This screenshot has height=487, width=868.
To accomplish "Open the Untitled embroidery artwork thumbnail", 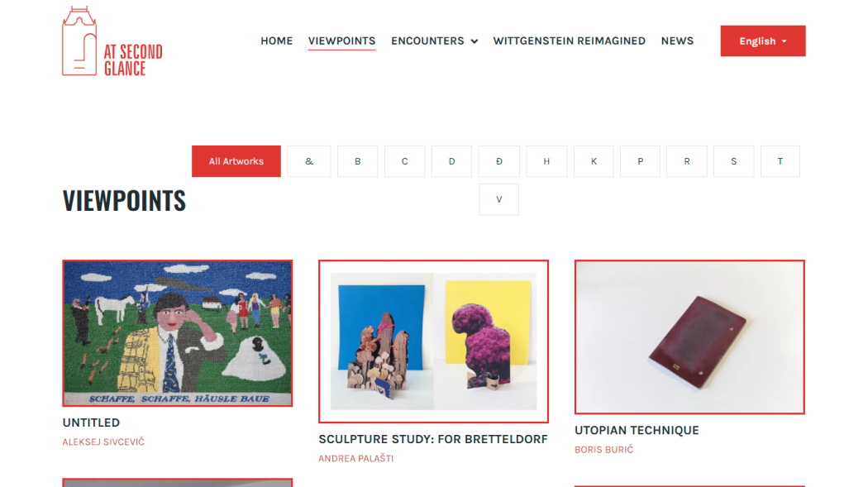I will (x=177, y=333).
